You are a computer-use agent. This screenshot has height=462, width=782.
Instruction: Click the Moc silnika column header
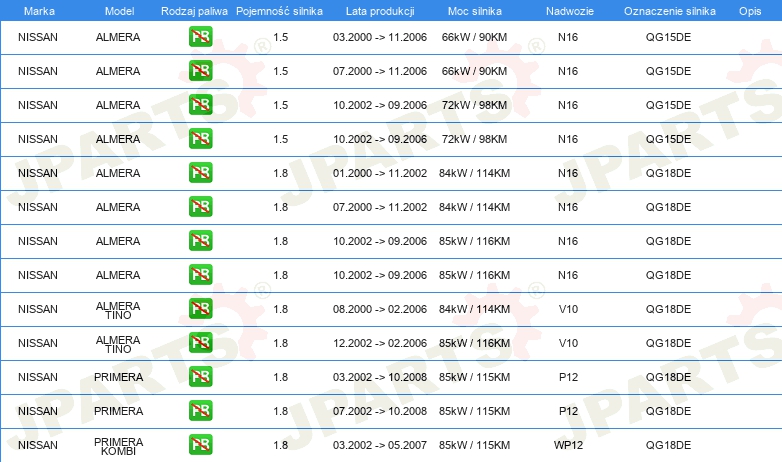[x=475, y=11]
